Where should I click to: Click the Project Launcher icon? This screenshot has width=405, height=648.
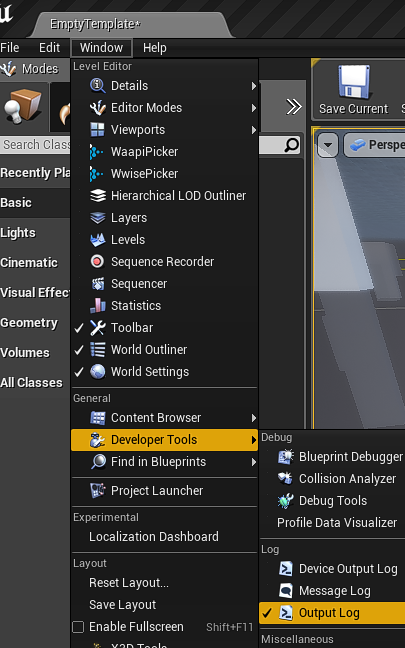pos(98,491)
